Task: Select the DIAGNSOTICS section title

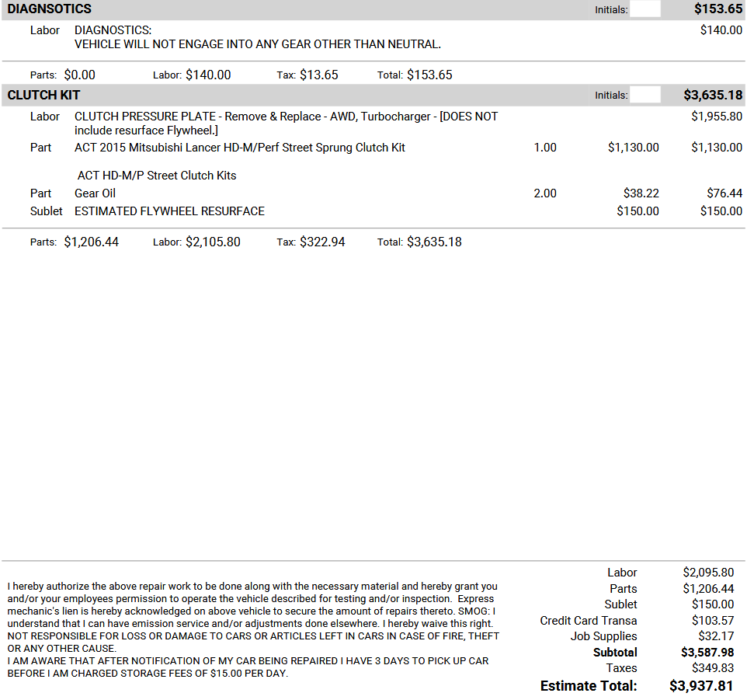Action: coord(49,9)
